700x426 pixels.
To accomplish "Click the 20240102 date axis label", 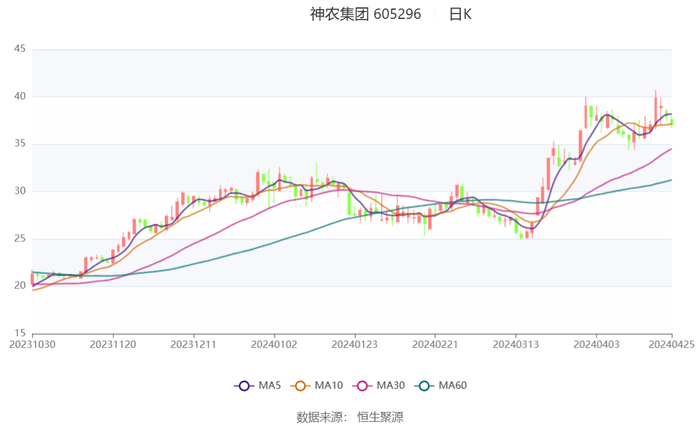I will pos(274,344).
